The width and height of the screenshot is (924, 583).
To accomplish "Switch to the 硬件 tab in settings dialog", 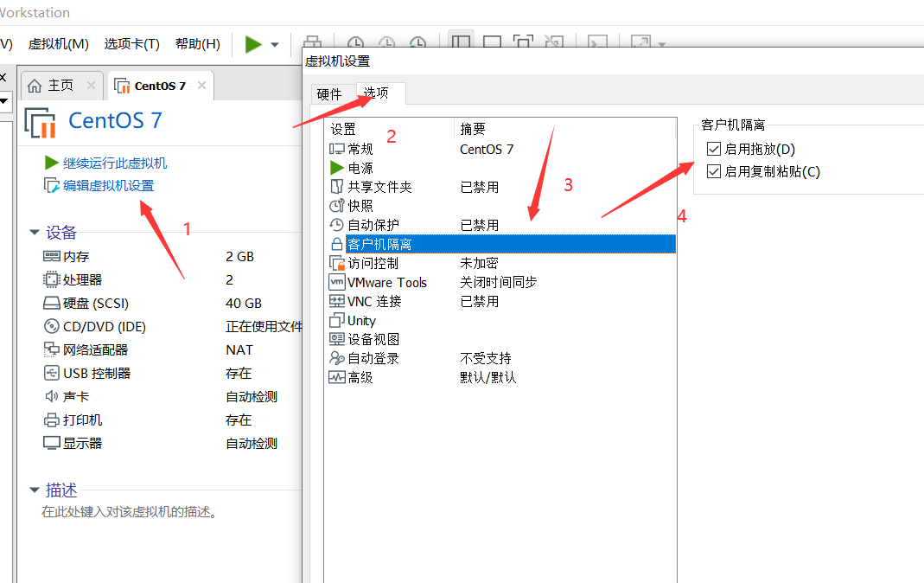I will (x=329, y=93).
